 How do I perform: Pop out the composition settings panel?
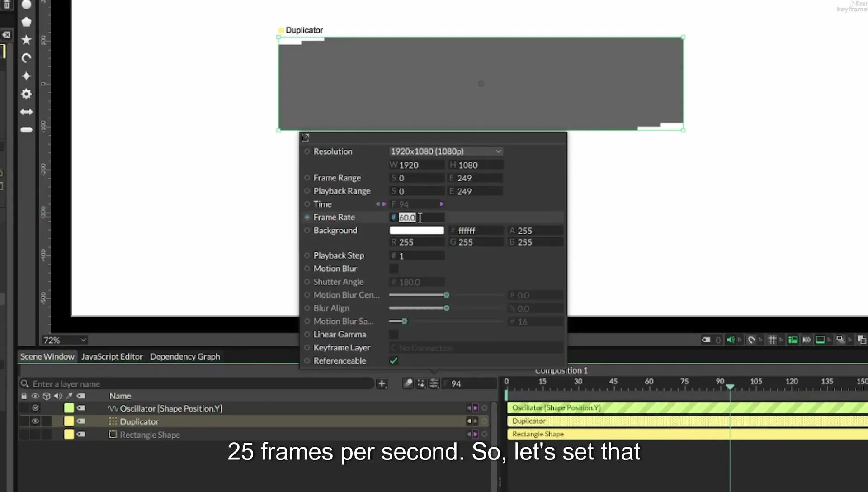click(305, 137)
